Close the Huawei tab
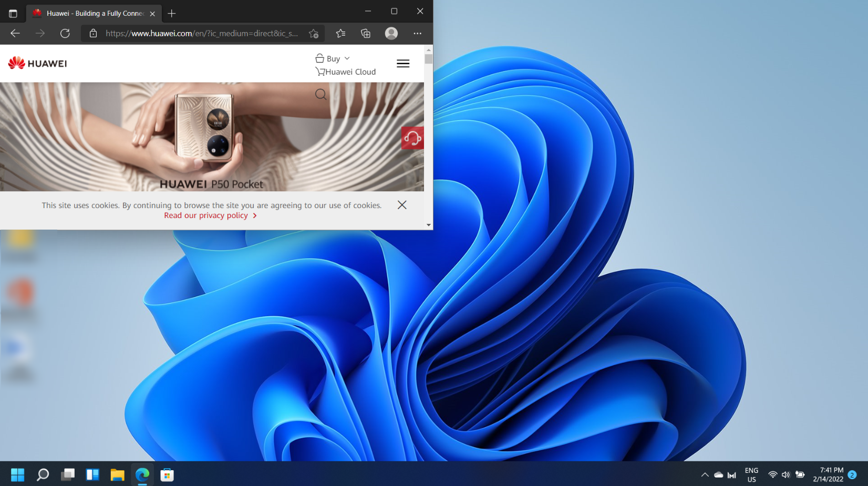This screenshot has height=486, width=868. (152, 14)
